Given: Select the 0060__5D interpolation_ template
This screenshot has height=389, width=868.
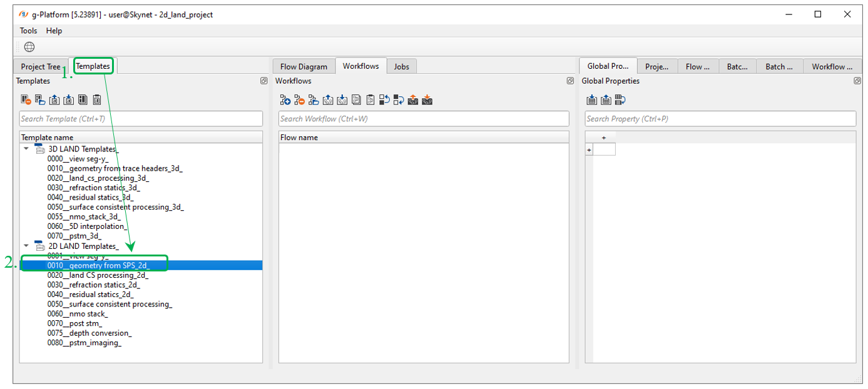Looking at the screenshot, I should tap(87, 226).
